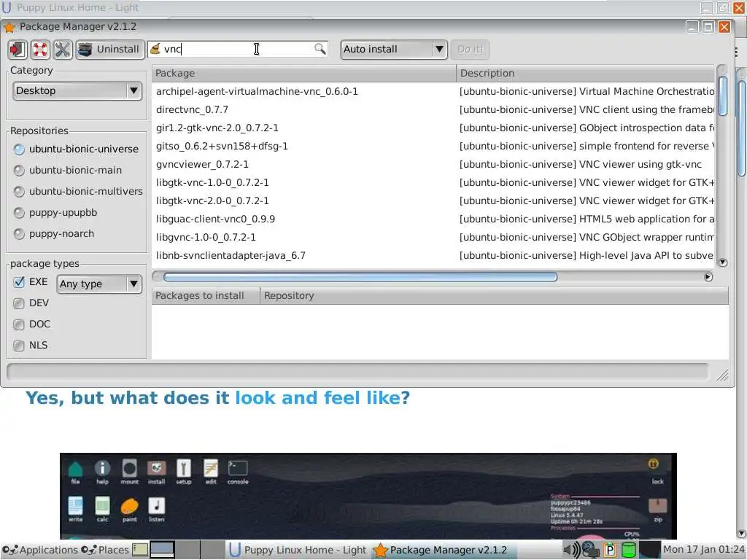Click the volume speaker tray icon

[x=571, y=550]
